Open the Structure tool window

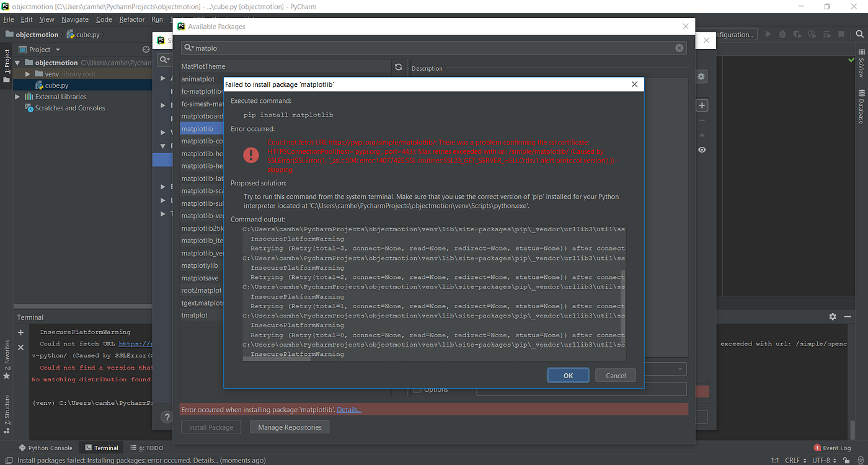(x=7, y=413)
